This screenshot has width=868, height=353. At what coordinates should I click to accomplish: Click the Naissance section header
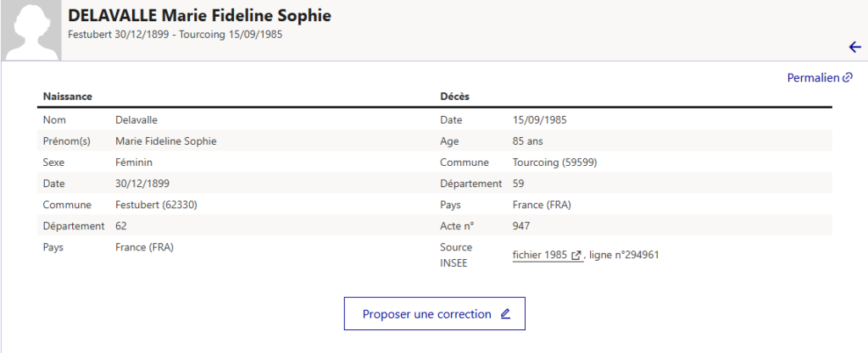(67, 97)
